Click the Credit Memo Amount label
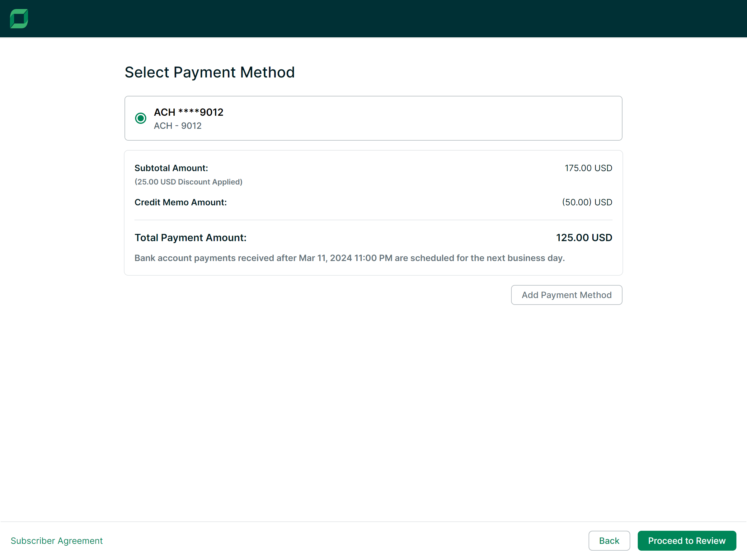 181,202
